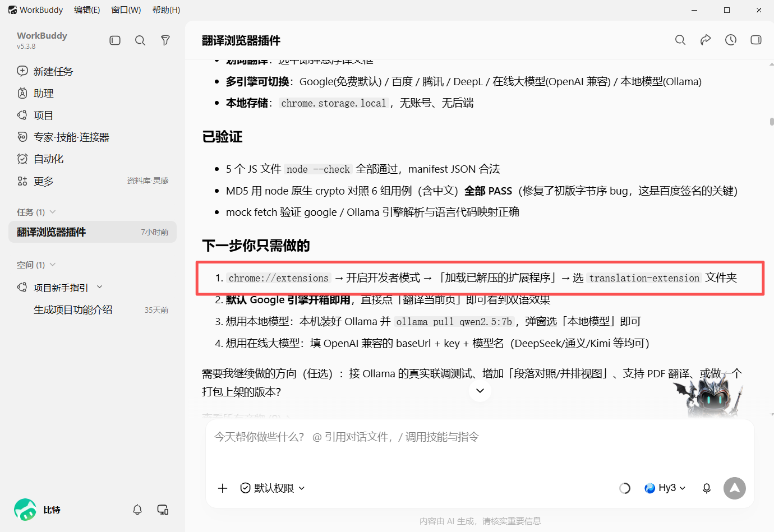
Task: Click the loading circle indicator near Hy3
Action: click(x=625, y=488)
